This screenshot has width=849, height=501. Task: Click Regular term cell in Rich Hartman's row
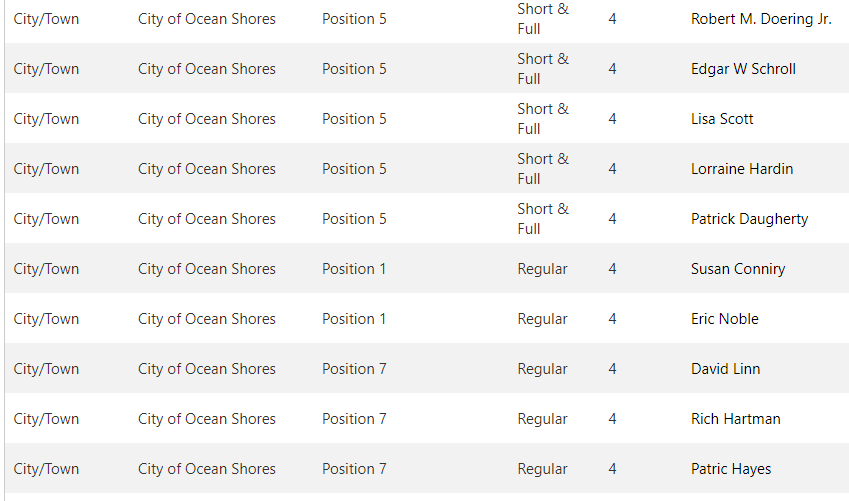(x=542, y=419)
